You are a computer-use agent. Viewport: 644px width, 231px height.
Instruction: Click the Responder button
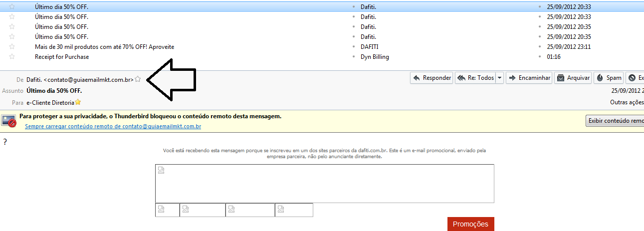pos(431,78)
